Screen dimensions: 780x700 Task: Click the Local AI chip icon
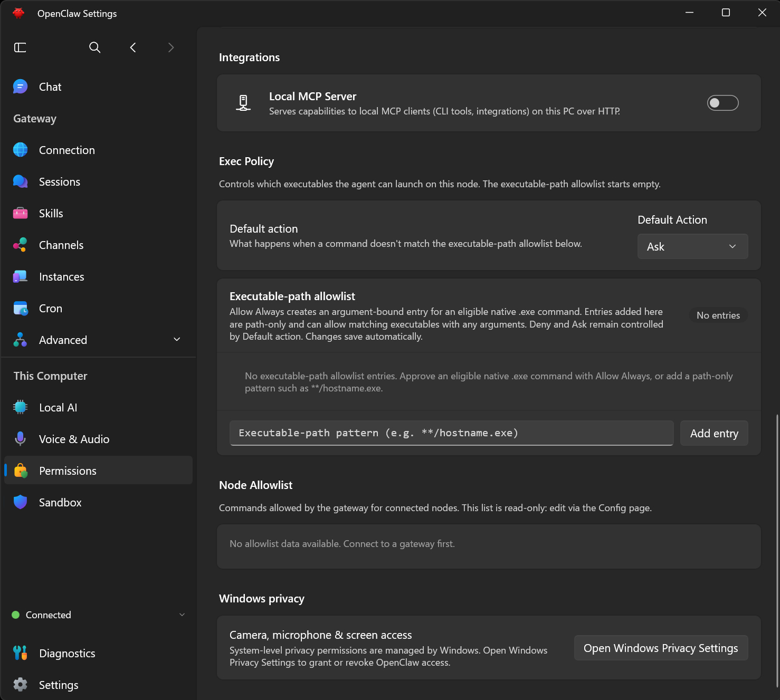pos(20,407)
